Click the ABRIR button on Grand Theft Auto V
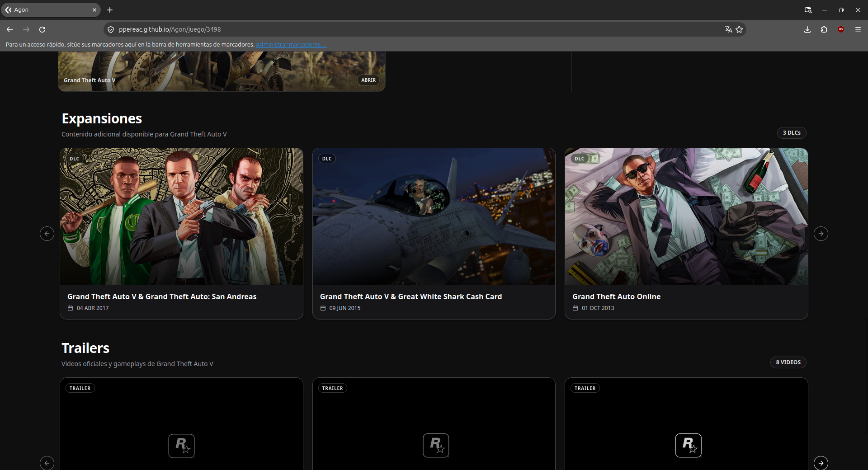 pyautogui.click(x=368, y=80)
